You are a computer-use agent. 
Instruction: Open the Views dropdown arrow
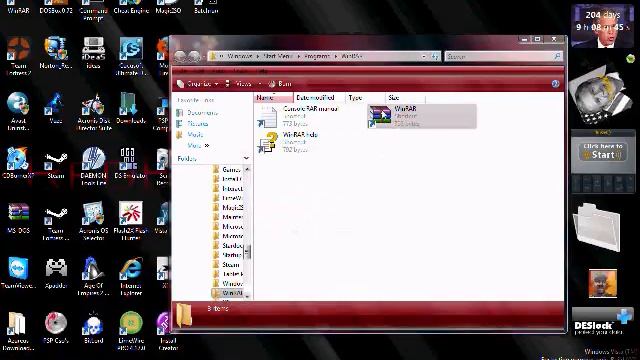tap(260, 84)
